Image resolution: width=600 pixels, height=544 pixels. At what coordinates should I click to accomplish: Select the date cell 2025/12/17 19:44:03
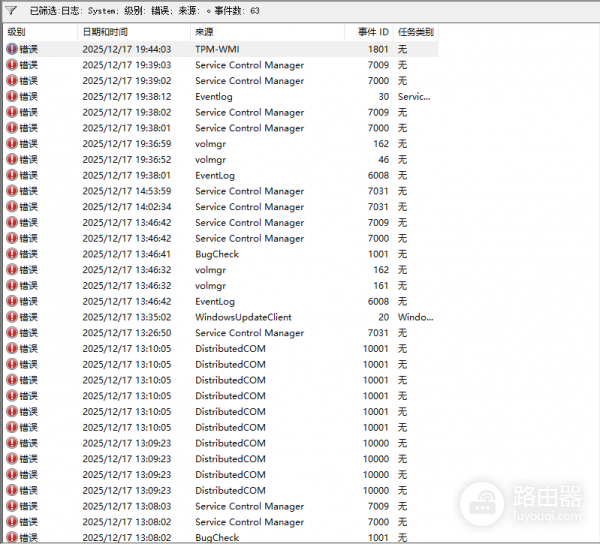tap(127, 49)
